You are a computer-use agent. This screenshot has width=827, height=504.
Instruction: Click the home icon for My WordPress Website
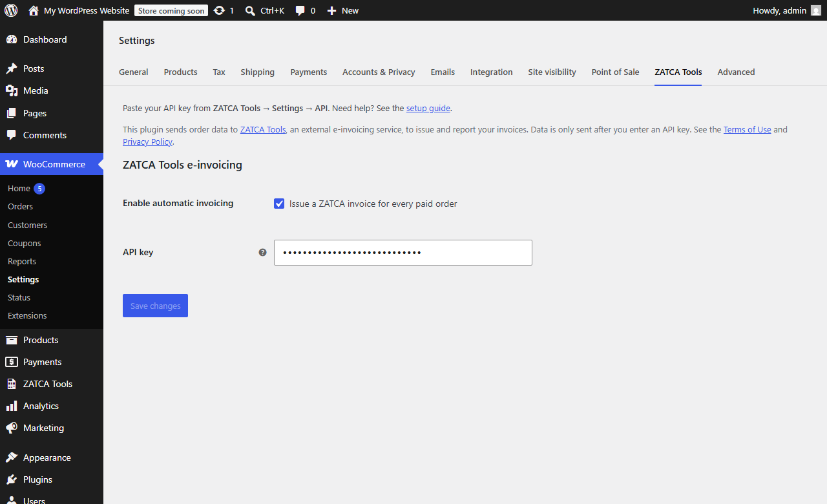[x=34, y=10]
